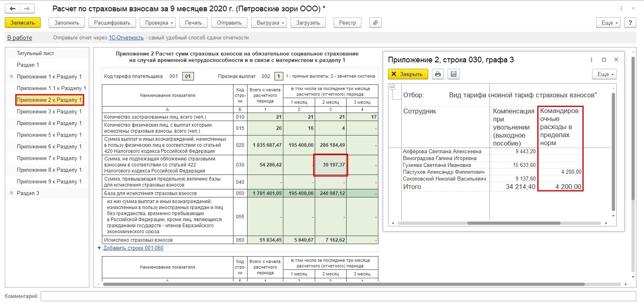Follow the 1С-Отчетность link
Image resolution: width=644 pixels, height=306 pixels.
click(126, 38)
